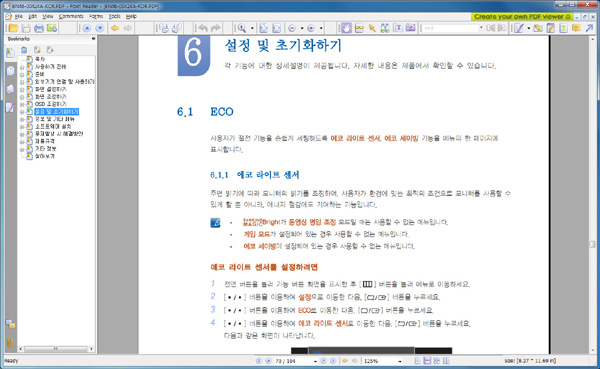600x369 pixels.
Task: Click the blue arrow annotation tool icon
Action: pyautogui.click(x=589, y=28)
